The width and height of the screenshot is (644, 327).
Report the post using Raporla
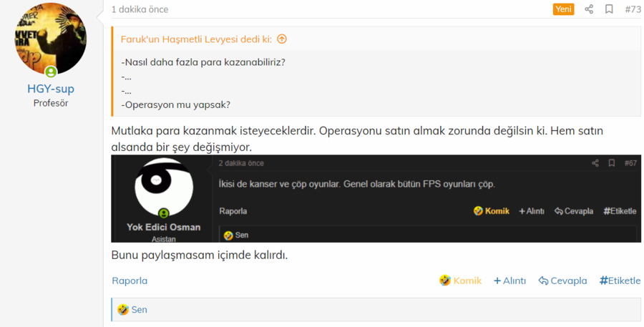tap(130, 280)
